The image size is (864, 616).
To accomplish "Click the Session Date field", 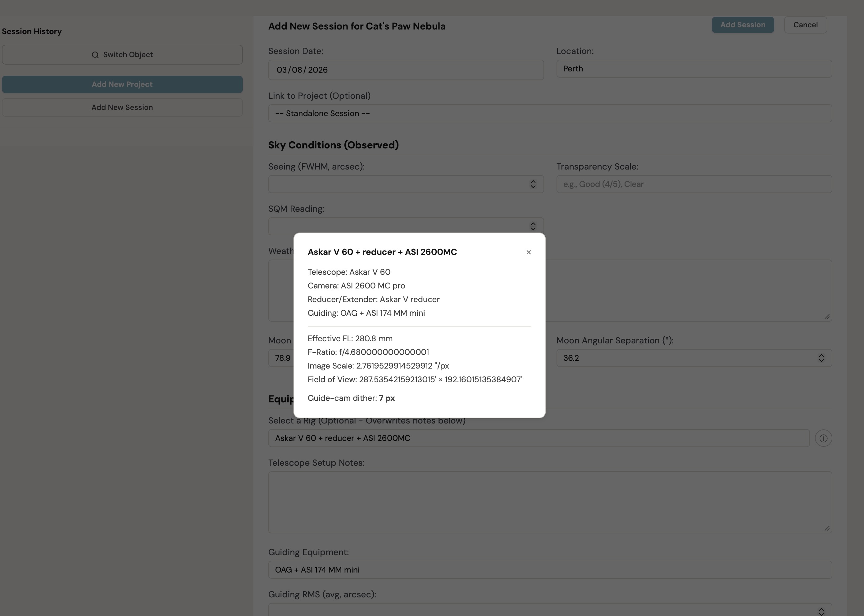I will 406,70.
